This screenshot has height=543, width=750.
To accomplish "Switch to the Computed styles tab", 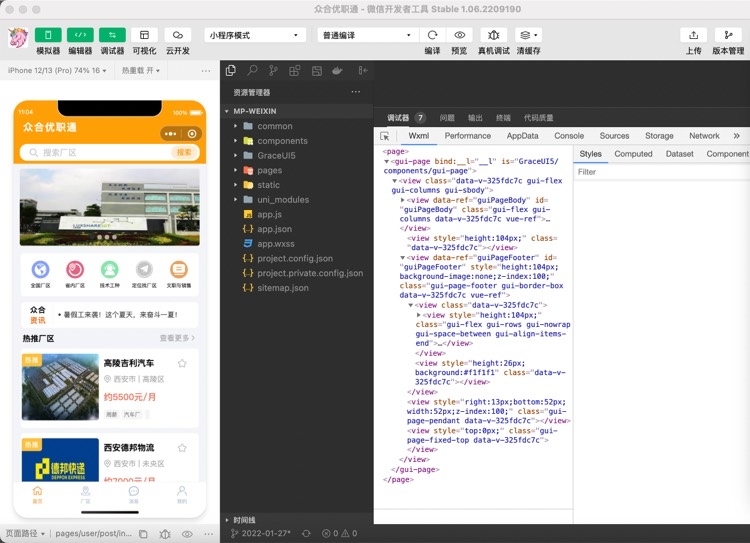I will 633,154.
